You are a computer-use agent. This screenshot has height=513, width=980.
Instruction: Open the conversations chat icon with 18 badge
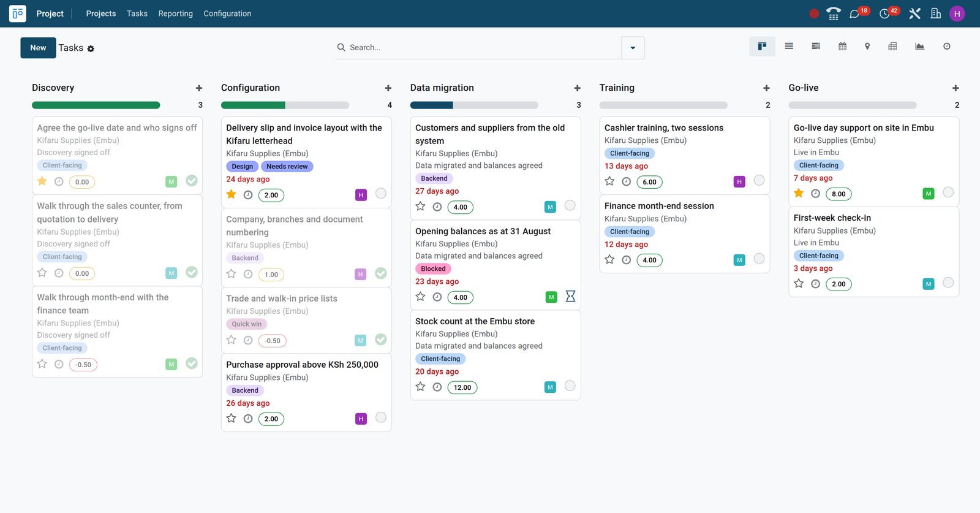click(854, 13)
